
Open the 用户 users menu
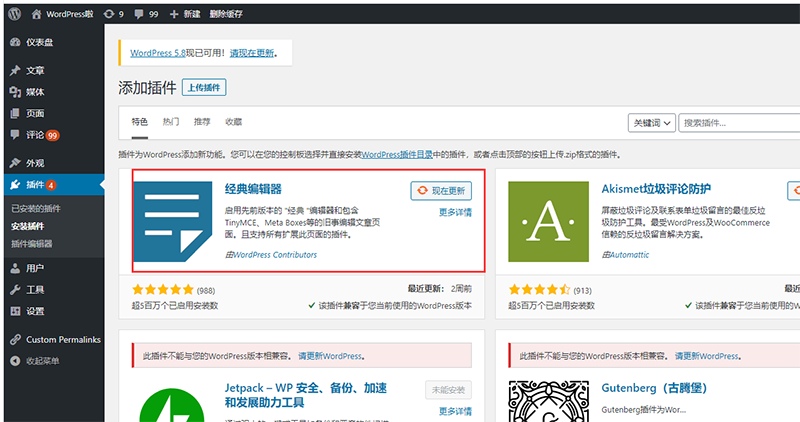click(x=53, y=268)
